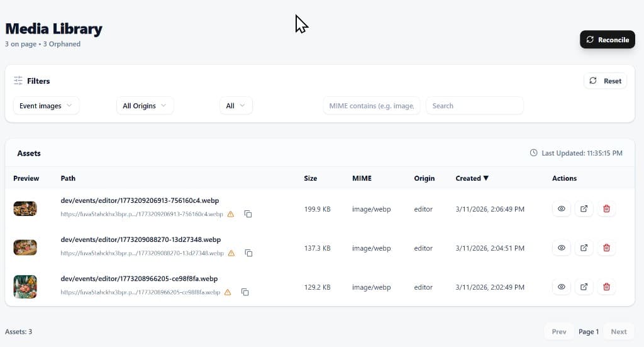Copy URL of ce98f8fa.webp asset
The width and height of the screenshot is (644, 347).
(x=245, y=292)
